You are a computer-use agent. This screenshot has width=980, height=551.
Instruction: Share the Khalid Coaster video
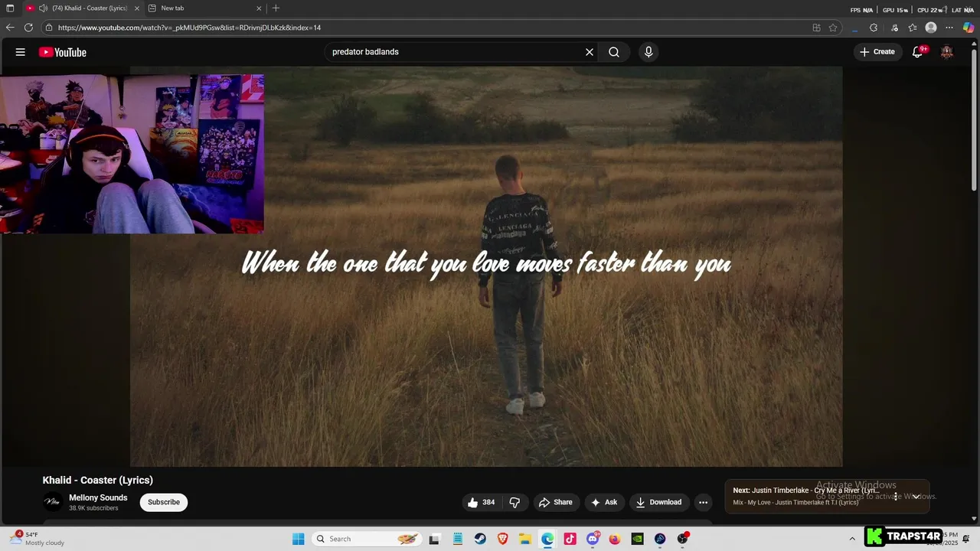(556, 502)
